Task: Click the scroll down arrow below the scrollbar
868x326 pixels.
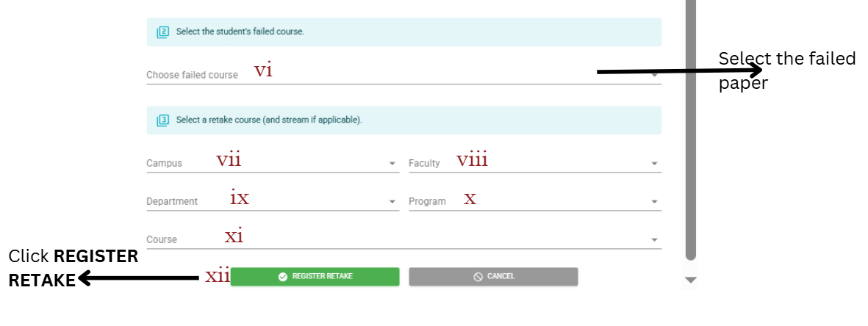Action: point(690,280)
